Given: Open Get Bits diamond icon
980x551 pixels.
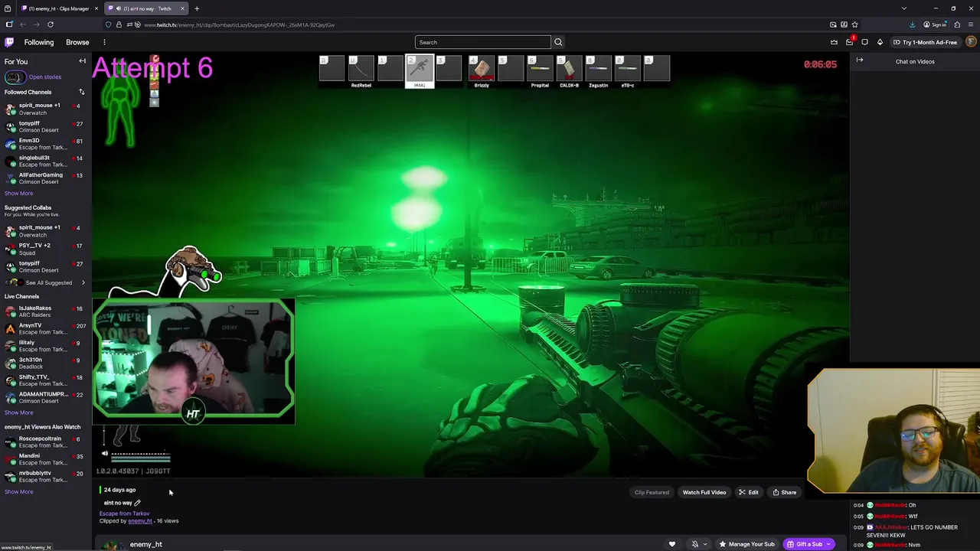Looking at the screenshot, I should click(x=880, y=42).
